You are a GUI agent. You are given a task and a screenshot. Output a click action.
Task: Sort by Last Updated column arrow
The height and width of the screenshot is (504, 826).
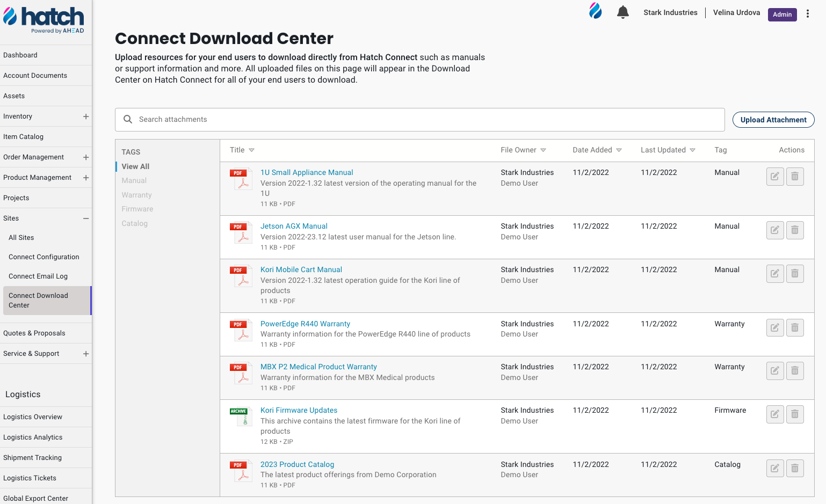click(x=692, y=150)
